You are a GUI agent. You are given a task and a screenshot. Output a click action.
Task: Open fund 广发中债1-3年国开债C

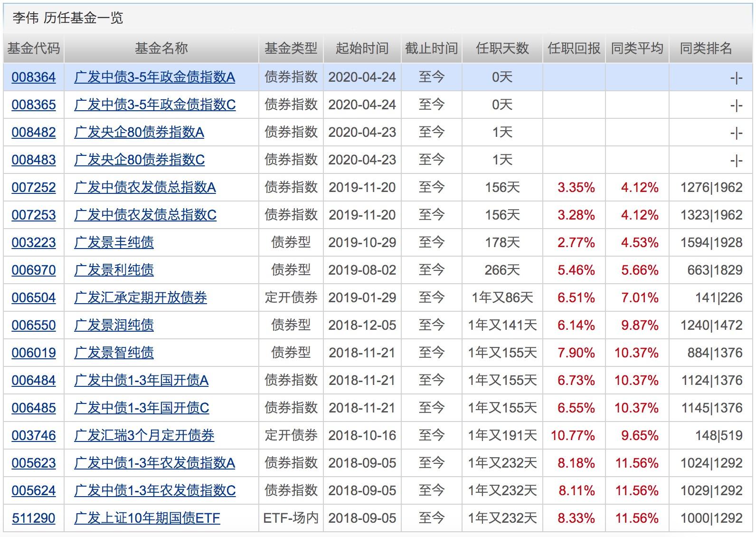pos(142,408)
